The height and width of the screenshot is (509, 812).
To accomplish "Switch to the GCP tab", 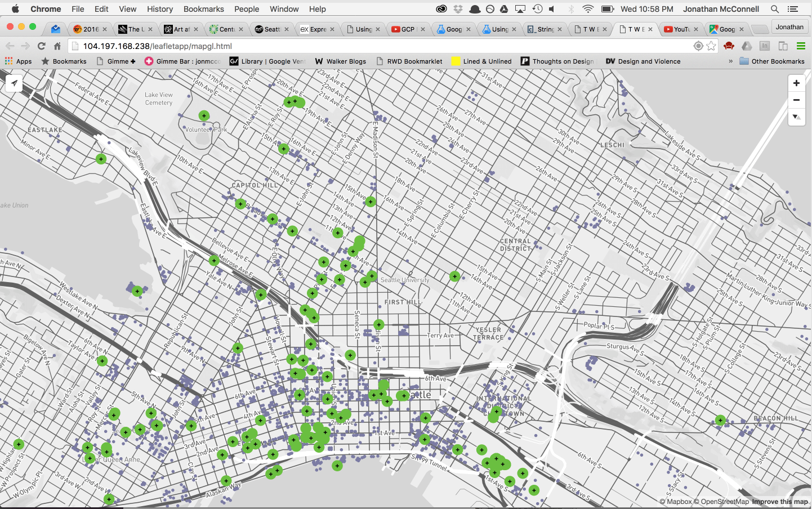I will click(x=408, y=29).
